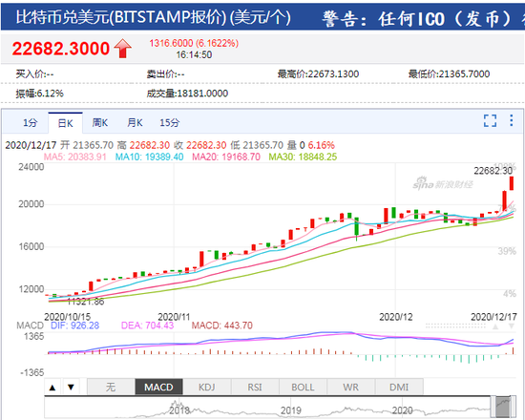Image resolution: width=525 pixels, height=420 pixels.
Task: Select the 日K chart tab
Action: 65,123
